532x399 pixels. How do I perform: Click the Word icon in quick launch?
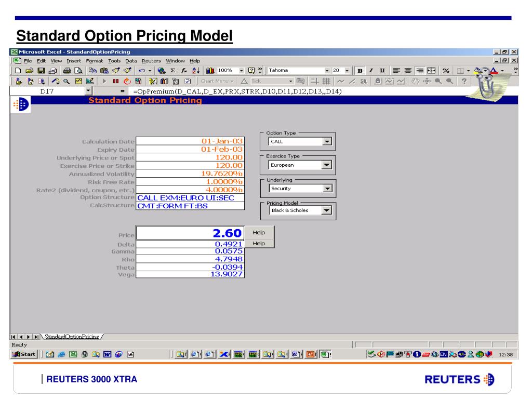tap(107, 354)
